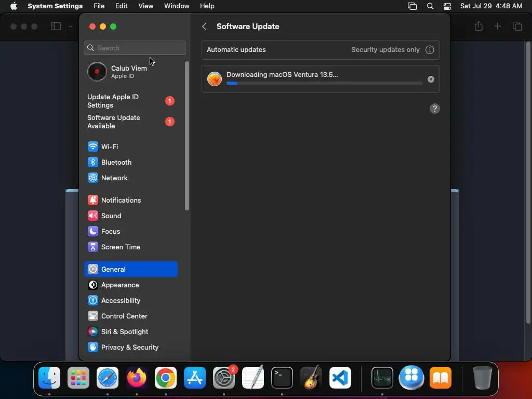532x399 pixels.
Task: Click the sidebar scrollbar
Action: (187, 136)
